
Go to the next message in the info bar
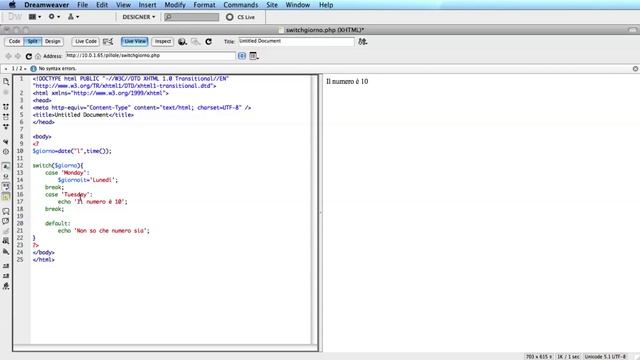tap(25, 69)
